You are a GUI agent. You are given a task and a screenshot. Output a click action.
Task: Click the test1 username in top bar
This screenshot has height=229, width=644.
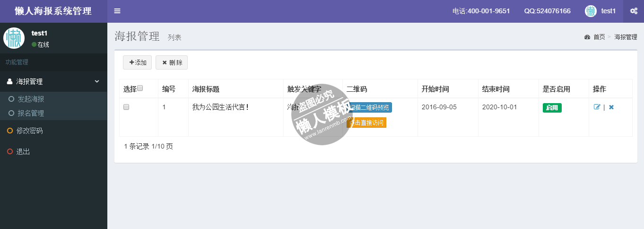click(x=608, y=11)
